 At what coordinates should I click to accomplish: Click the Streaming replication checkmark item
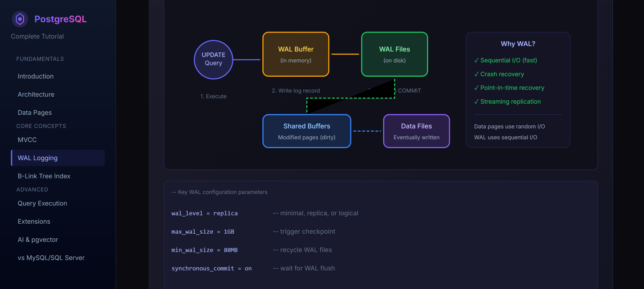coord(507,102)
